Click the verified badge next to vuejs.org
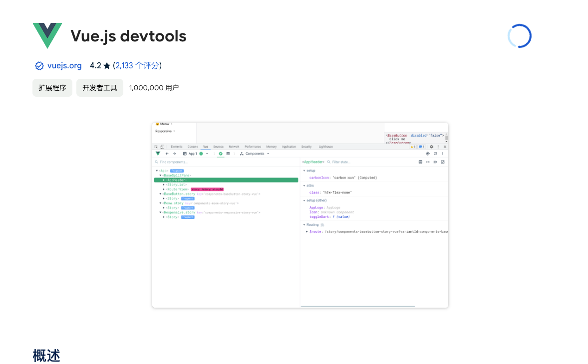The height and width of the screenshot is (364, 588). [x=39, y=66]
